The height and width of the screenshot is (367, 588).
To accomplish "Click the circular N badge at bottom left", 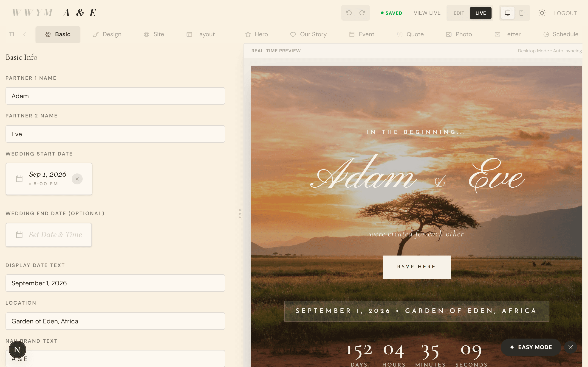I will 17,349.
